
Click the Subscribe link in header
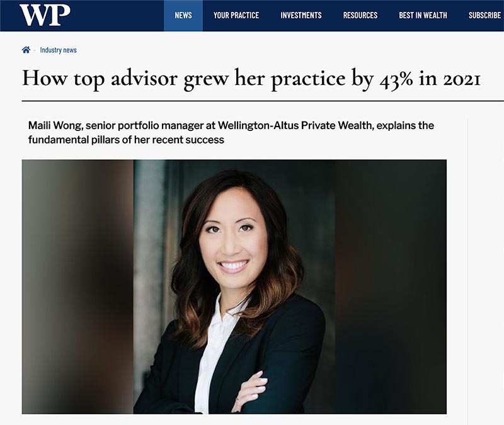click(x=484, y=15)
